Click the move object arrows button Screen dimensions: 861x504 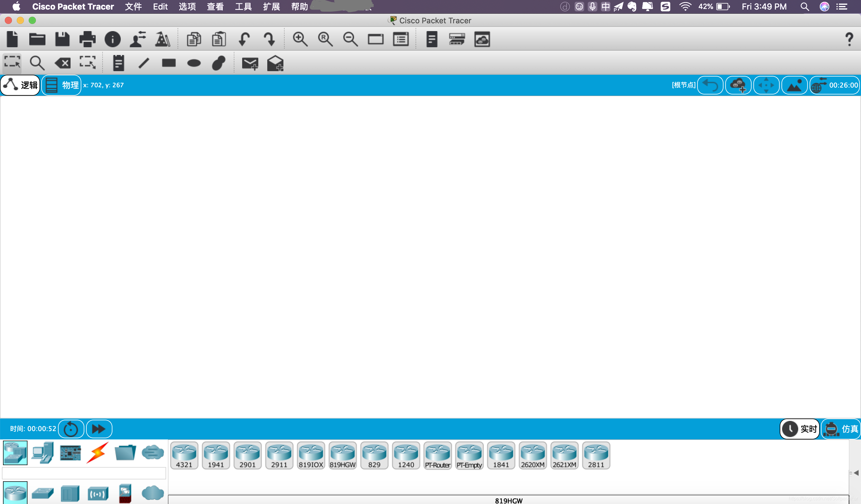pos(766,85)
